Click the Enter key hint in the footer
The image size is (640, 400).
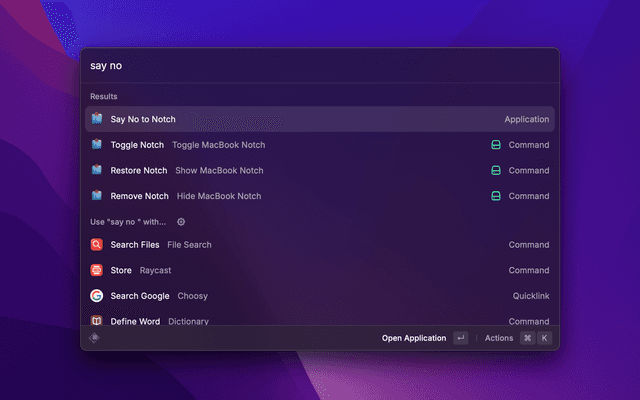click(460, 338)
